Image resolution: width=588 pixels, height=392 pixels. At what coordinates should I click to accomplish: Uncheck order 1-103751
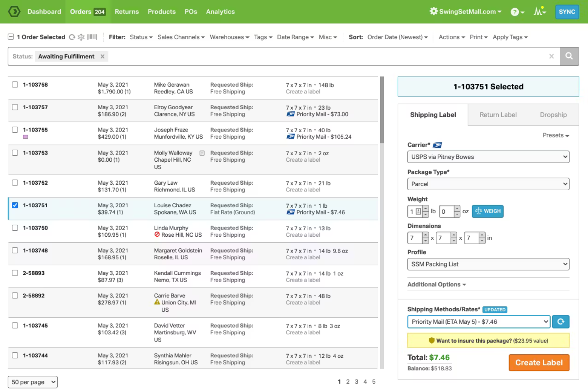point(15,205)
